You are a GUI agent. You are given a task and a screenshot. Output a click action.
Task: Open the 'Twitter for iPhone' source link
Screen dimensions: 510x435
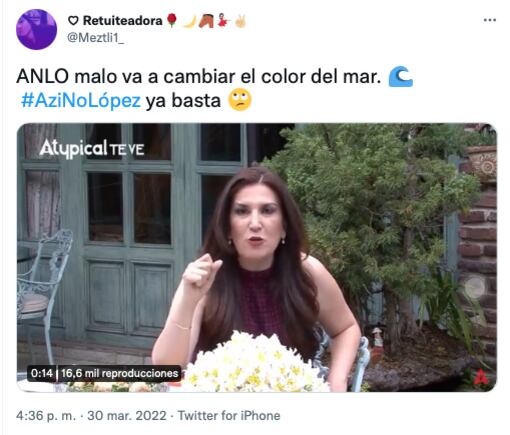point(229,416)
